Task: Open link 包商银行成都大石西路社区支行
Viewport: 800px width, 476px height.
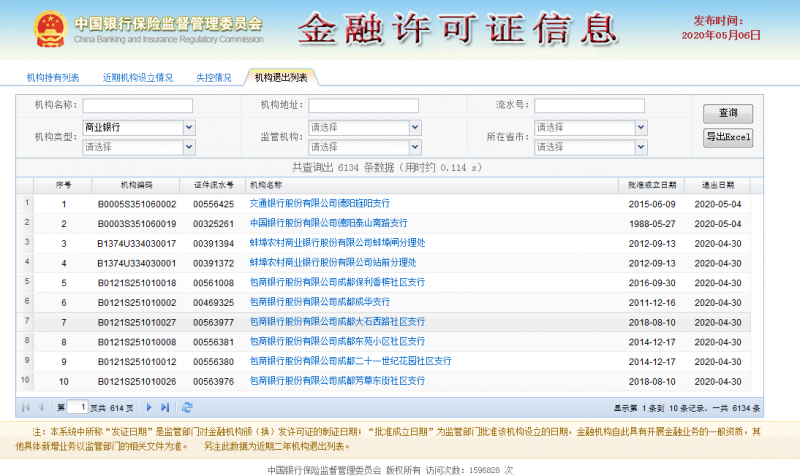Action: [x=337, y=322]
